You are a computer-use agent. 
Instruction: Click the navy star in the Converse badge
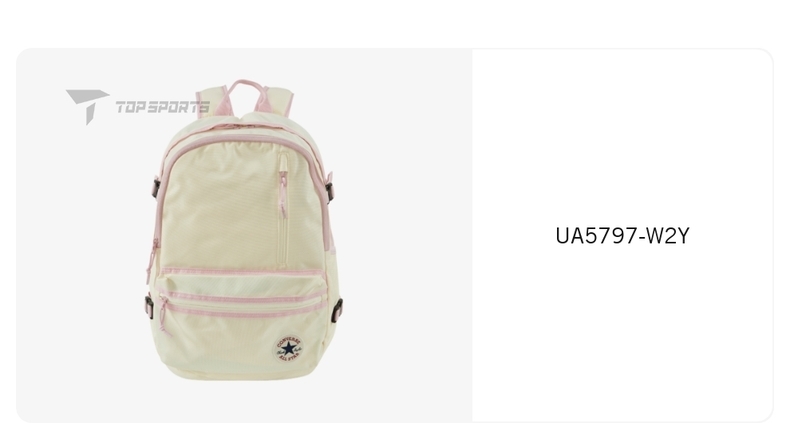(x=289, y=348)
